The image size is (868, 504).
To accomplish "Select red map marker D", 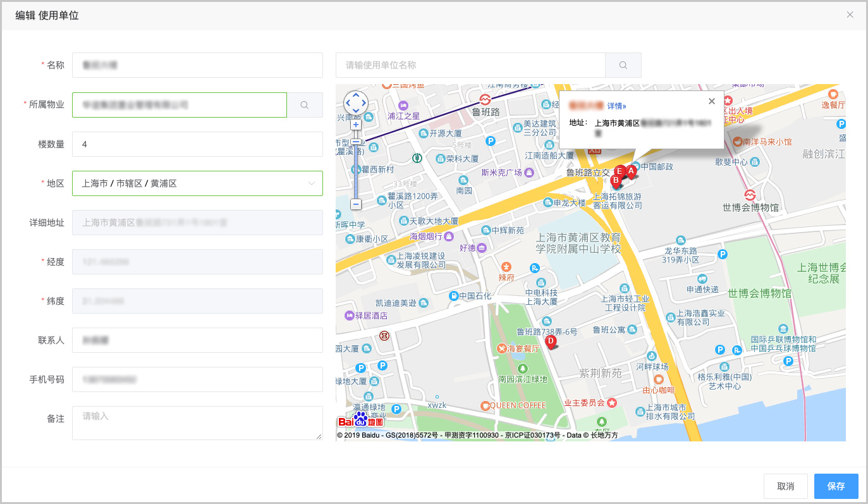I will click(551, 342).
